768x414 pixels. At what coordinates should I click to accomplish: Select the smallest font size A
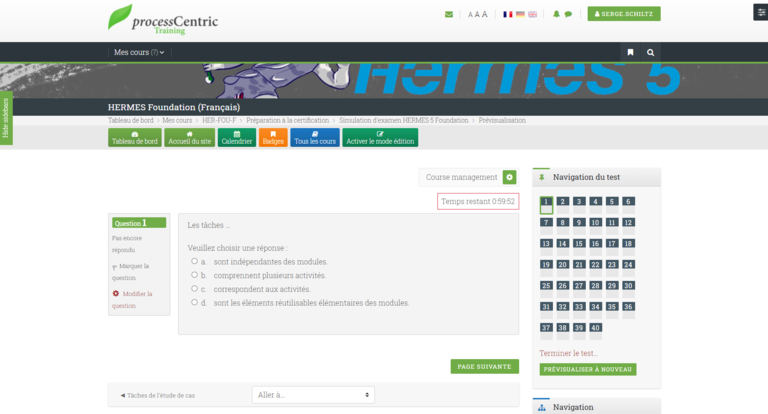click(470, 15)
